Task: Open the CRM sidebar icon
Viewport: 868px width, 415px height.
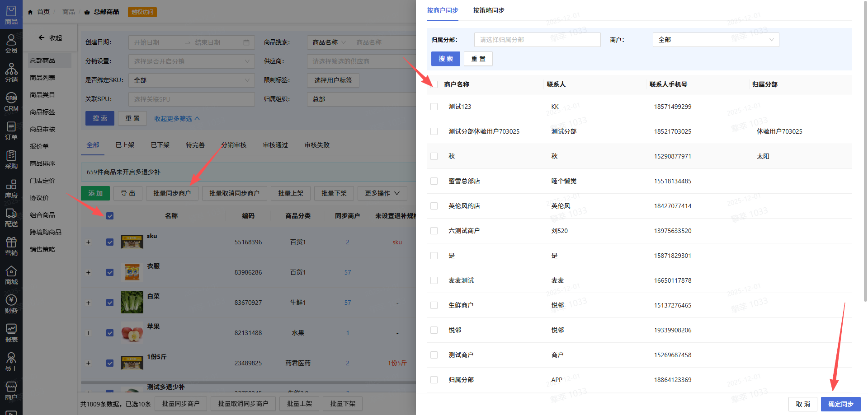Action: click(x=11, y=102)
